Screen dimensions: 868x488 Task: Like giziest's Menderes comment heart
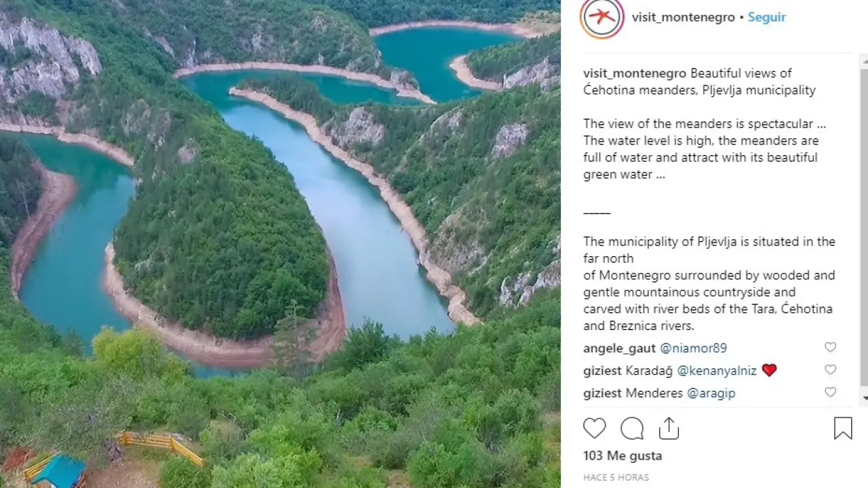830,392
